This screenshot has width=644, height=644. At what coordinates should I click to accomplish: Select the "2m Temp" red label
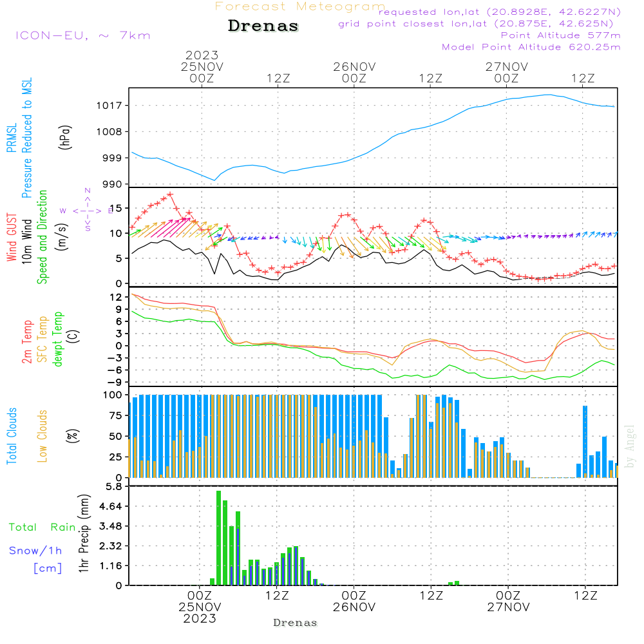(26, 342)
